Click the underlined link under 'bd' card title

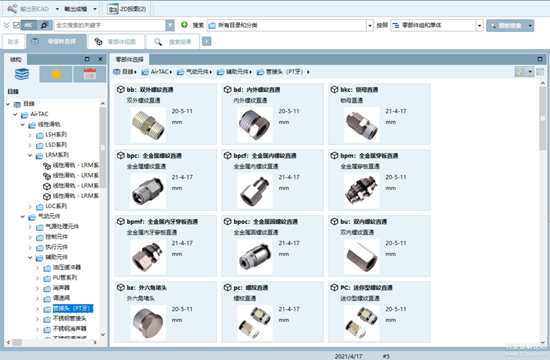[250, 100]
